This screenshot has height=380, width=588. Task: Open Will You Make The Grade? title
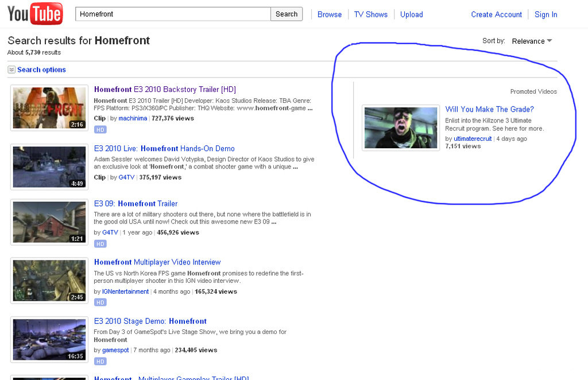(489, 109)
